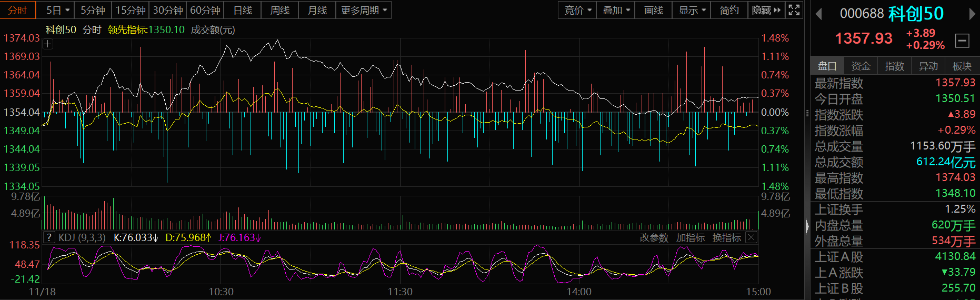Image resolution: width=980 pixels, height=300 pixels.
Task: Click the minus collapse icon beside price
Action: [x=962, y=41]
